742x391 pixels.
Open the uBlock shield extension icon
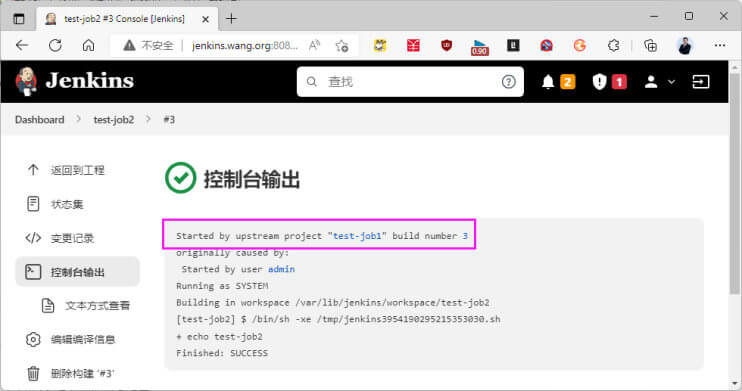tap(446, 45)
